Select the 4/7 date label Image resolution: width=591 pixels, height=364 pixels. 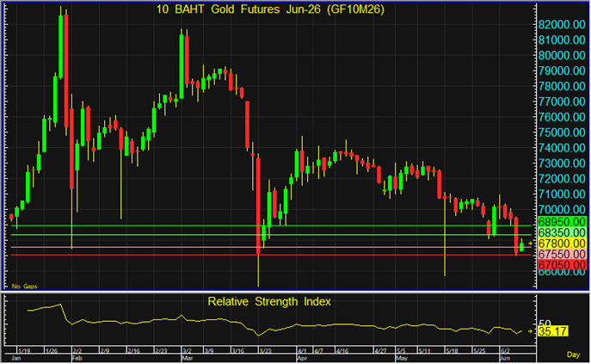[x=319, y=351]
